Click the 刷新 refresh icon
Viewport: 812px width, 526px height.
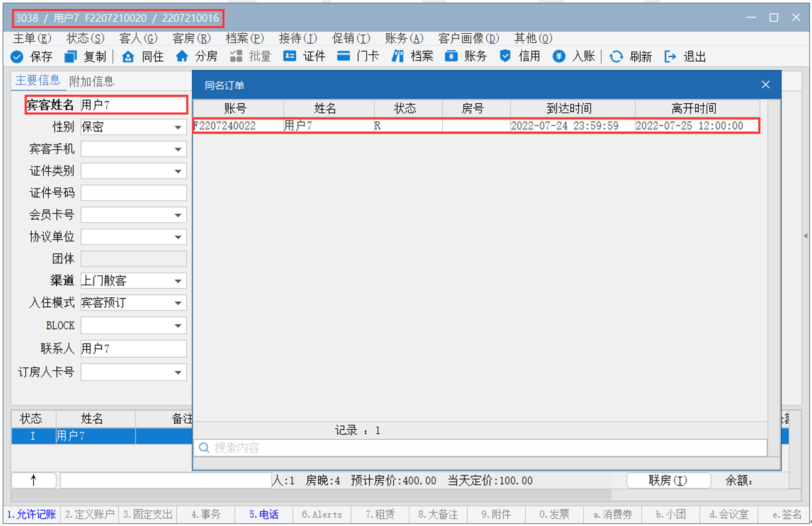[616, 56]
